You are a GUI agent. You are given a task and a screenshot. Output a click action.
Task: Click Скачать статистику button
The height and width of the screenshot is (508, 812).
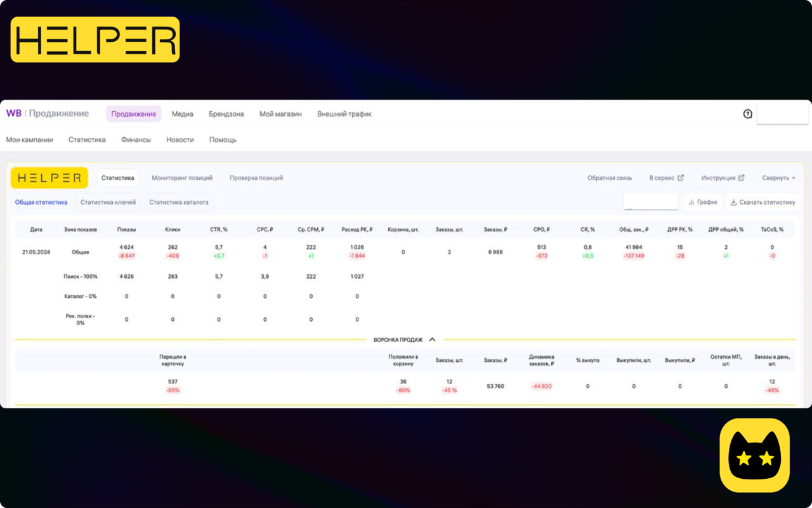tap(762, 203)
